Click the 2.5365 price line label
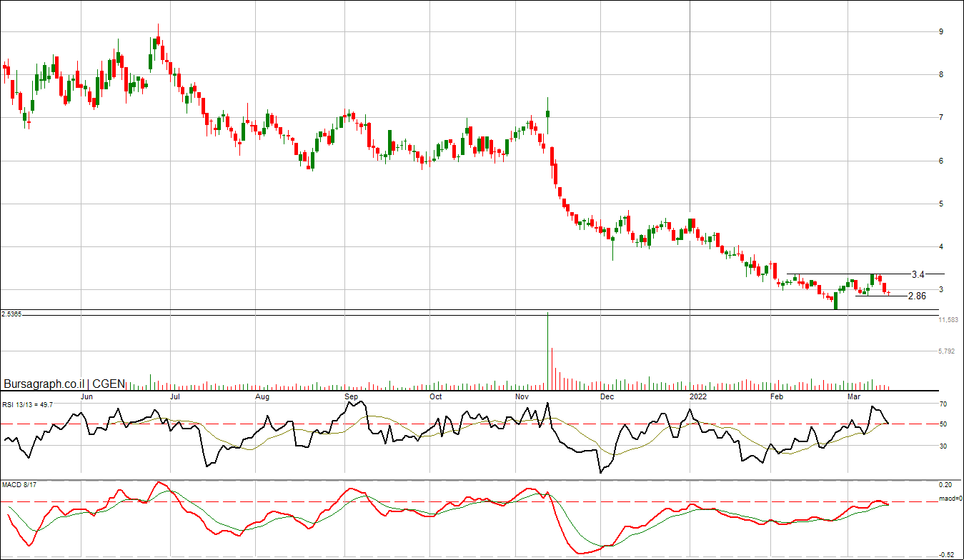This screenshot has width=964, height=560. (x=12, y=314)
